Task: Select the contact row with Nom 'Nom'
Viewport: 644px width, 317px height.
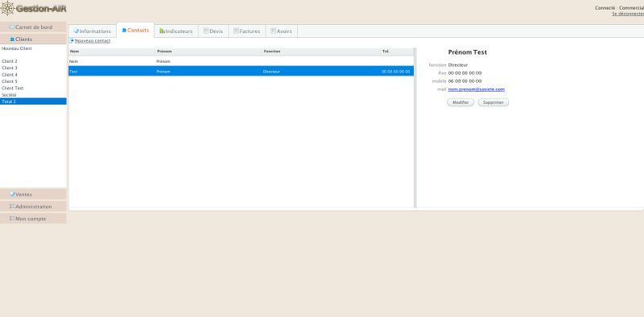Action: pyautogui.click(x=241, y=61)
